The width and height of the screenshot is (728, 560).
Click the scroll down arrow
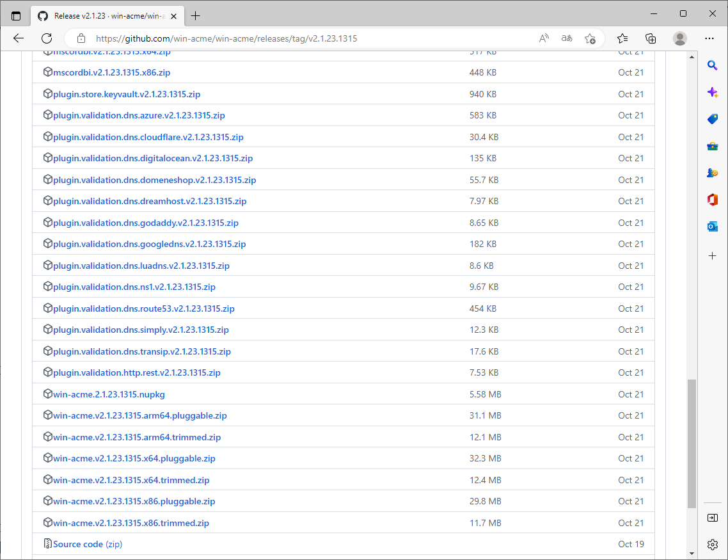(x=692, y=554)
